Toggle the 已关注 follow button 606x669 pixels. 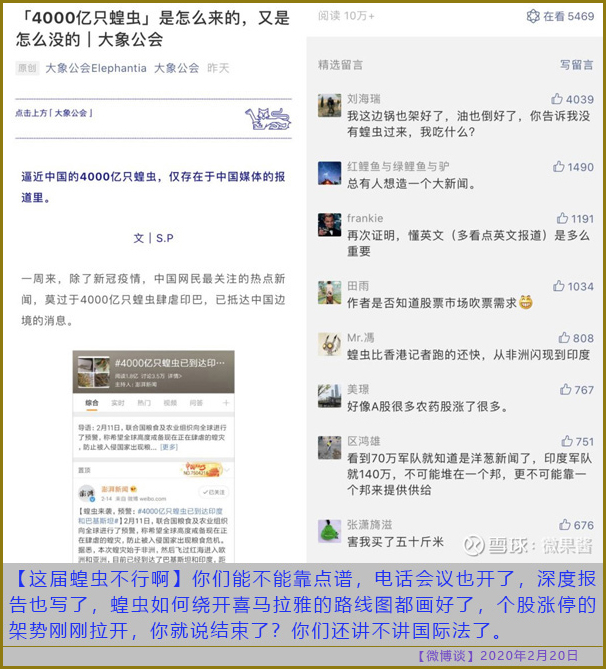[x=214, y=492]
